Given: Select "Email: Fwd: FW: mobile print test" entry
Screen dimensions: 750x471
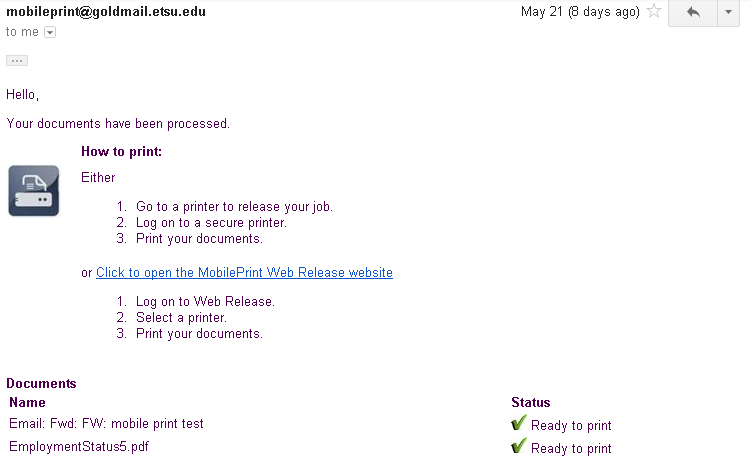Looking at the screenshot, I should pyautogui.click(x=106, y=424).
